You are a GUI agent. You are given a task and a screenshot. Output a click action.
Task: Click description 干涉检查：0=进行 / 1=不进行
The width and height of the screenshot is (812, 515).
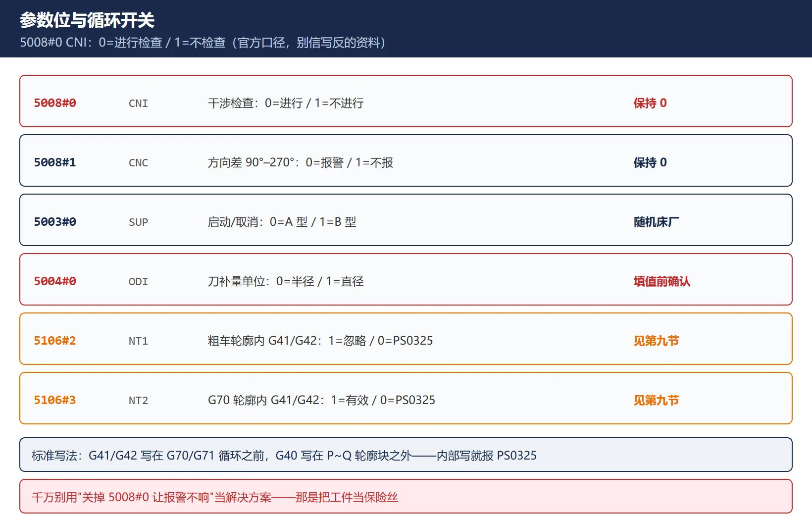(286, 103)
